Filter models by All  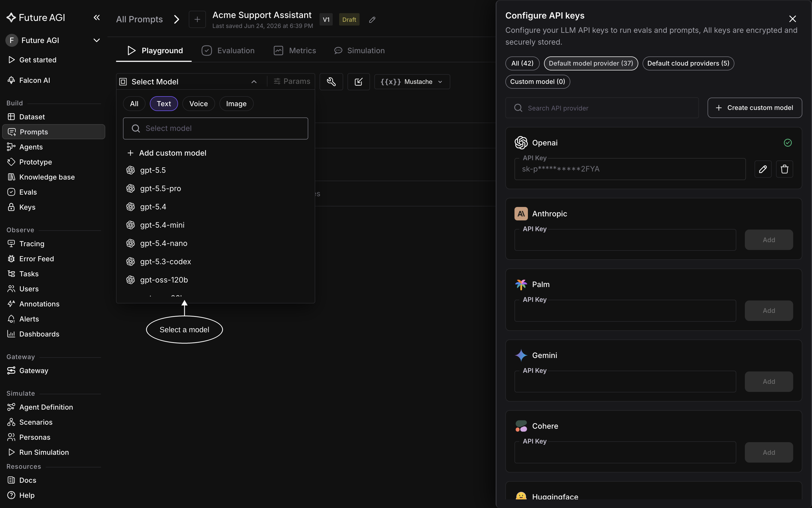[x=134, y=103]
